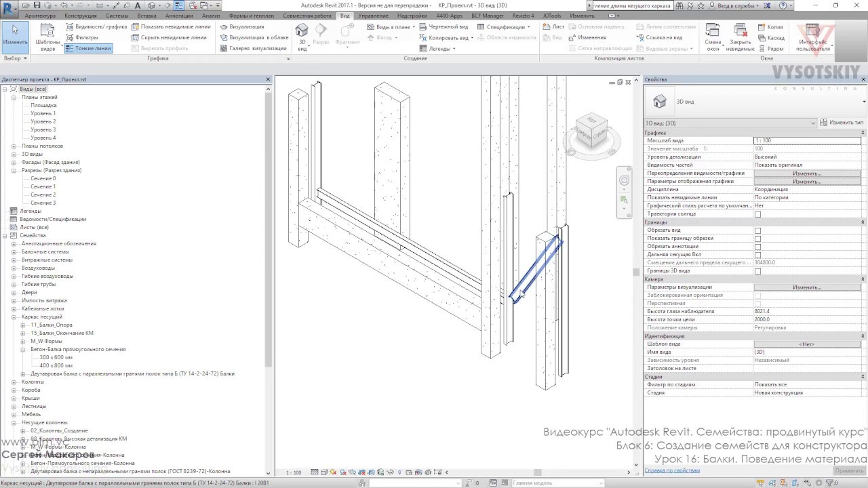
Task: Select Уровень 1 floor plan
Action: (43, 113)
